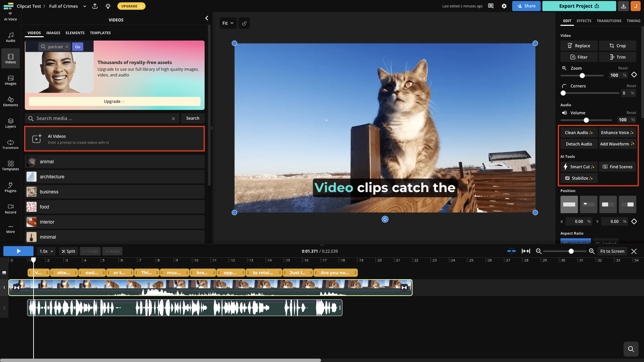Click the Replace video button

coord(579,46)
